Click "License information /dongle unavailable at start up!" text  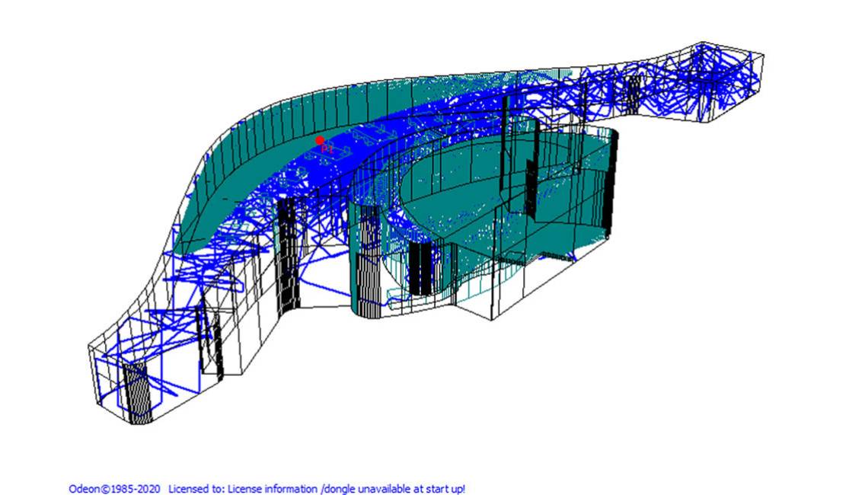346,489
